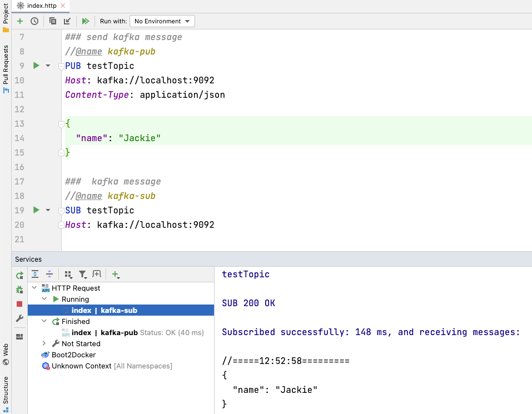Expand the Not Started node
The width and height of the screenshot is (532, 414).
pos(44,343)
